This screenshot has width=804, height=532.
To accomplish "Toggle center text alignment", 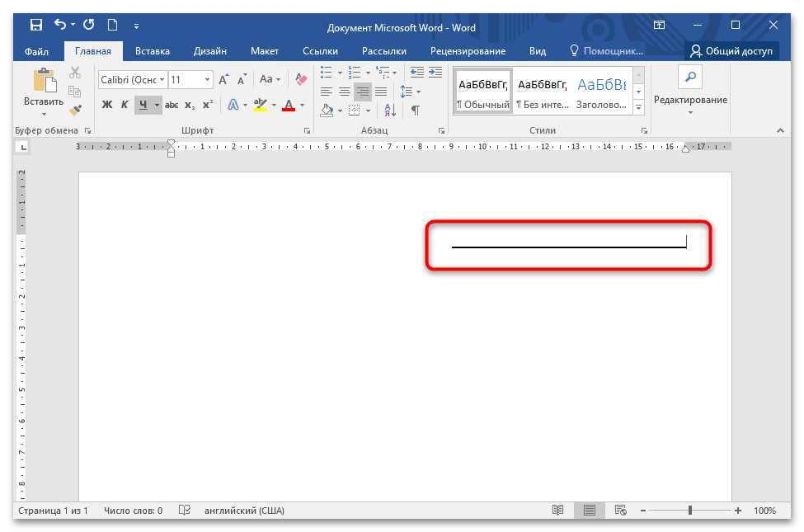I will [344, 91].
